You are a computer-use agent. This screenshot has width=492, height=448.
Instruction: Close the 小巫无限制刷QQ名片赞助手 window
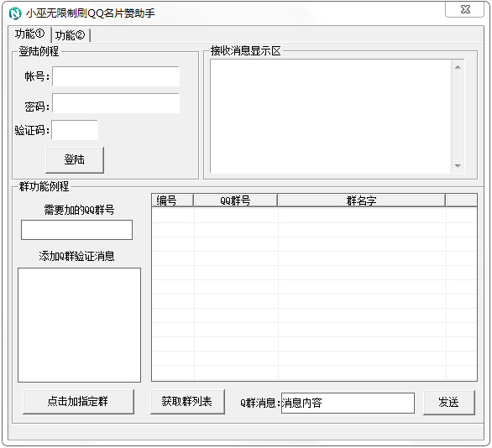coord(465,9)
